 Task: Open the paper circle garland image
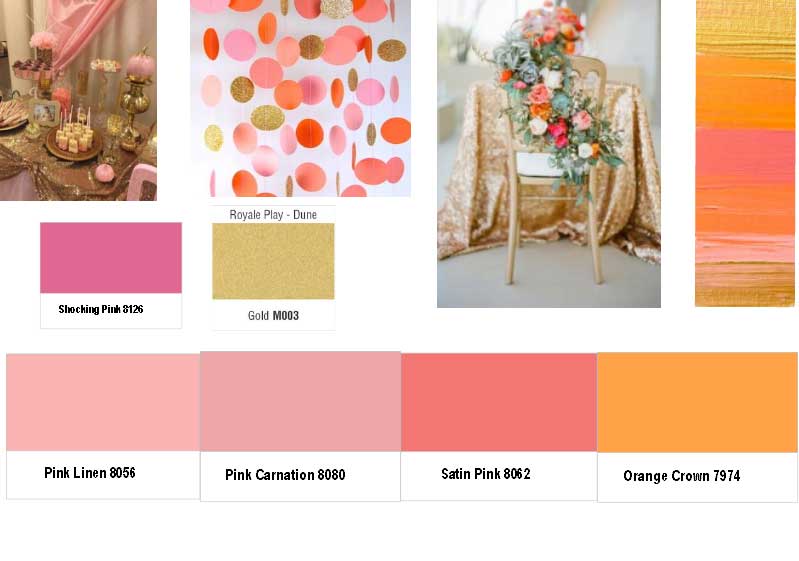tap(300, 98)
